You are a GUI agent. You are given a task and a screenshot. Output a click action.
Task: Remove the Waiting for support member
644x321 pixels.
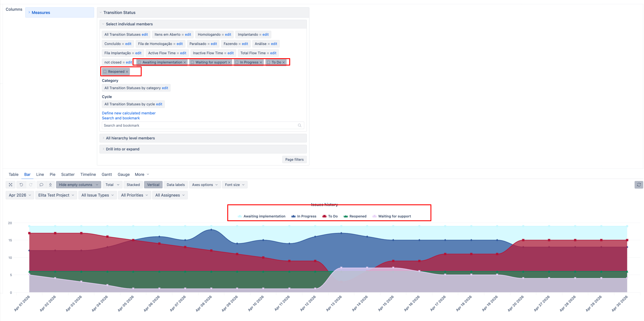pos(229,62)
